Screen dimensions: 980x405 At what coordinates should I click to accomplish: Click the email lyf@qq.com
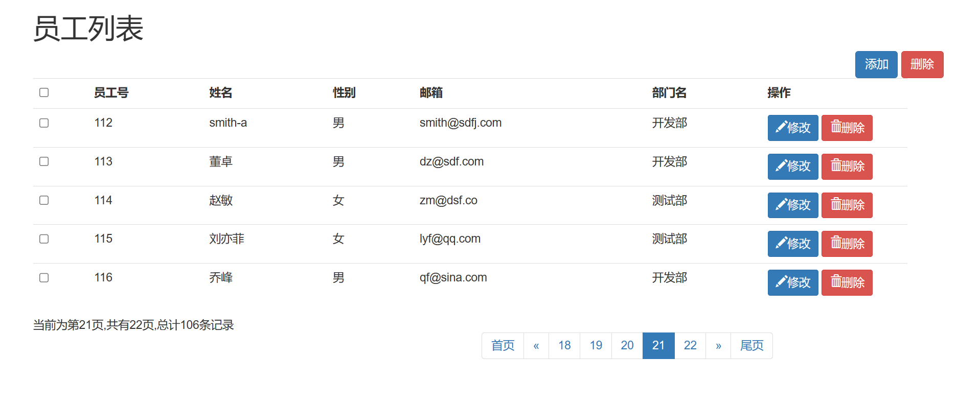(450, 239)
